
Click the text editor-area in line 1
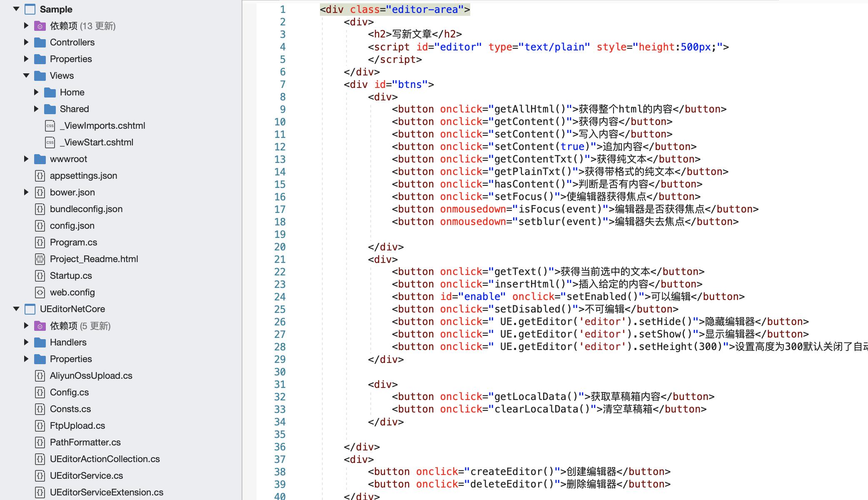coord(425,10)
